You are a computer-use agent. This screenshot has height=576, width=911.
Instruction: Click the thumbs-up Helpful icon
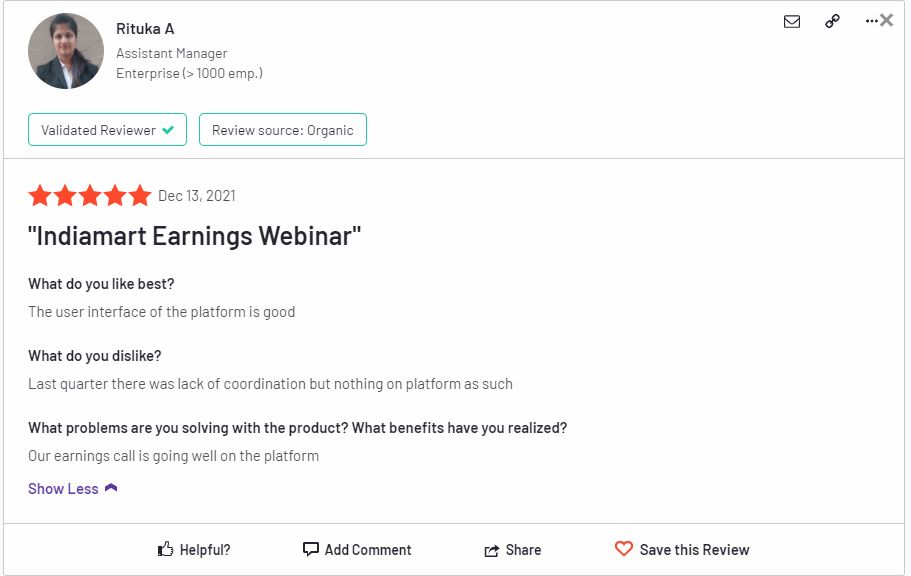(x=166, y=549)
